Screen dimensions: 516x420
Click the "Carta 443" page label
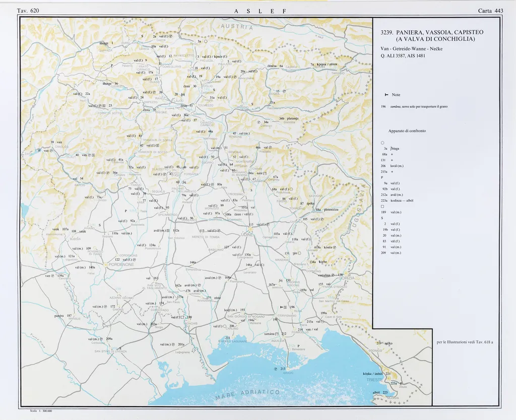pyautogui.click(x=490, y=11)
